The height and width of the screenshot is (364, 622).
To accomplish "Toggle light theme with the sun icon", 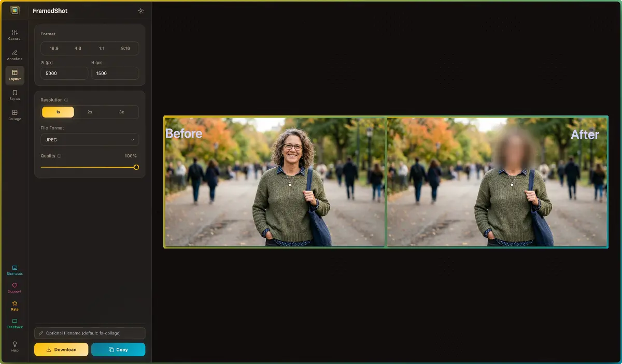I will tap(140, 10).
